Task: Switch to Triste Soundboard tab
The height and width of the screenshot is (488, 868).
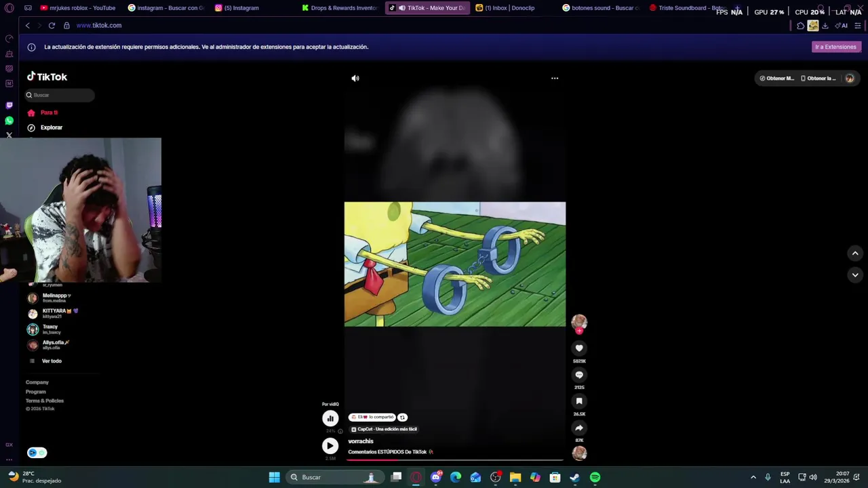Action: 688,8
